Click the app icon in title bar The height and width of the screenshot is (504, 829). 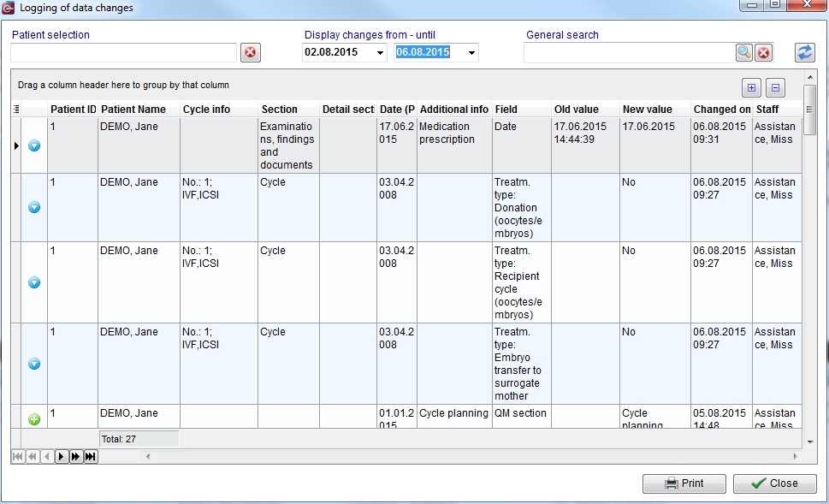click(x=8, y=8)
